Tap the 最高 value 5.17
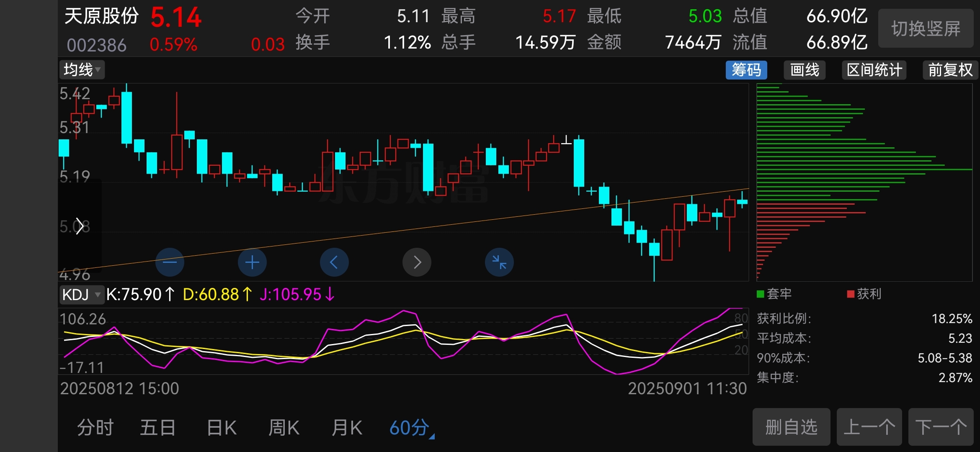980x452 pixels. [560, 16]
